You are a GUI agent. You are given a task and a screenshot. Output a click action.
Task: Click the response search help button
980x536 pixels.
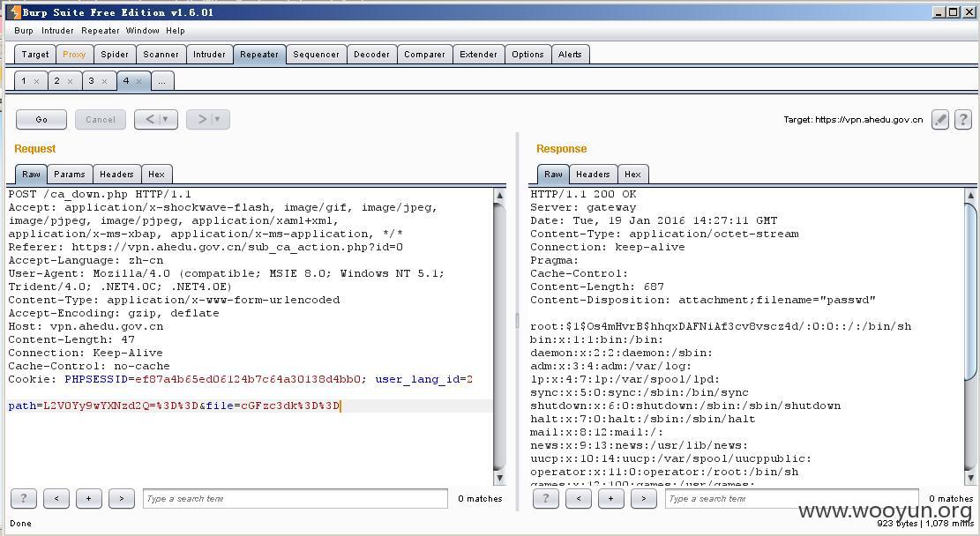pos(546,498)
